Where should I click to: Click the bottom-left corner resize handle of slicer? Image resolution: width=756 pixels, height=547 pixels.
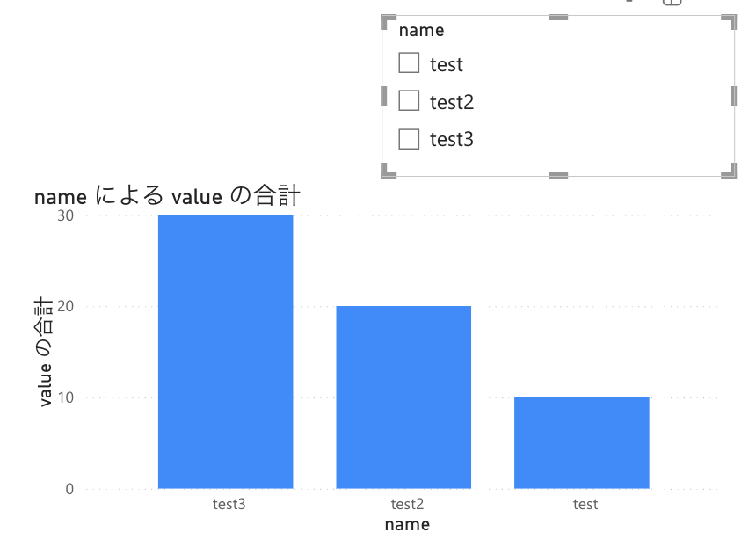(x=389, y=171)
